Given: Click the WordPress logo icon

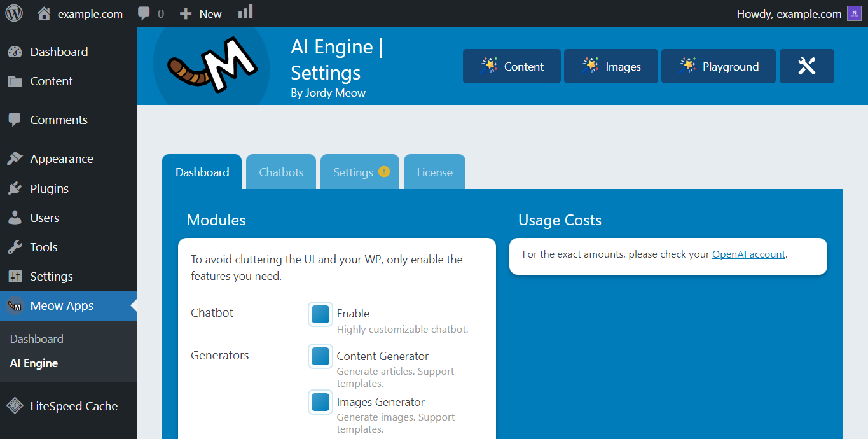Looking at the screenshot, I should (x=13, y=13).
